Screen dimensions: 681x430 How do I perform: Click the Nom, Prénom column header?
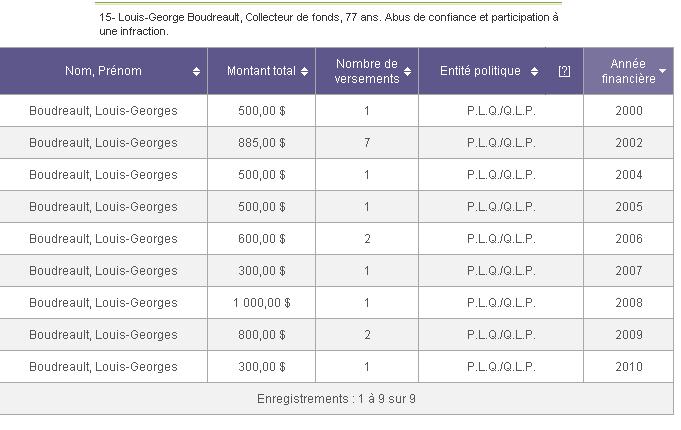(x=103, y=71)
